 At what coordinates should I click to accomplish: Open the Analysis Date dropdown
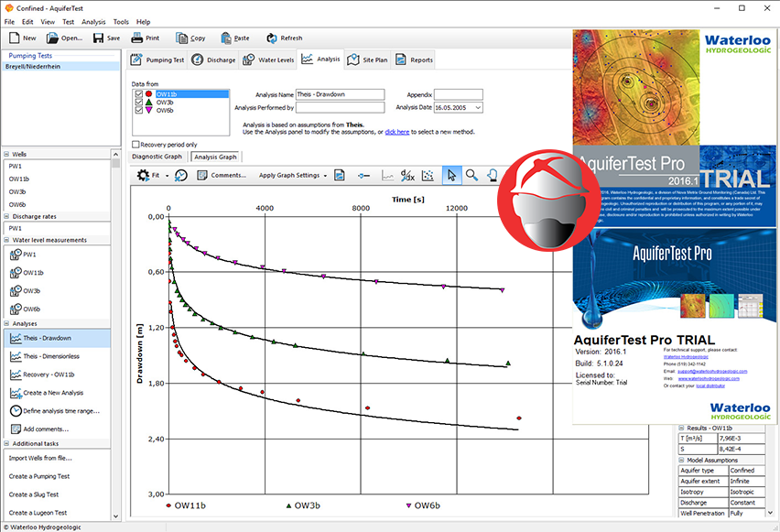click(478, 107)
